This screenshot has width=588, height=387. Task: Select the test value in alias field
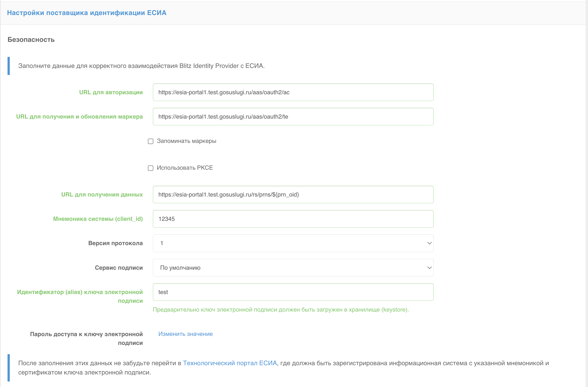[x=163, y=292]
